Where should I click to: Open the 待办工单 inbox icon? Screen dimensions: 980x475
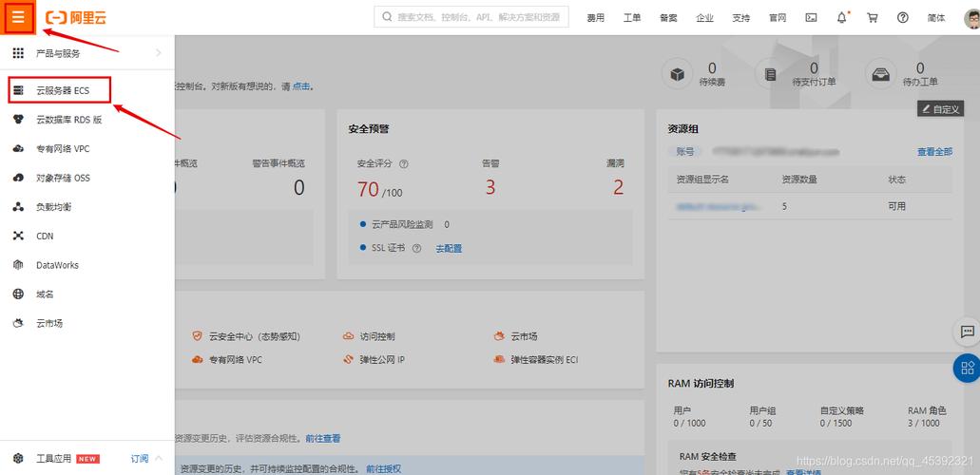pyautogui.click(x=880, y=74)
